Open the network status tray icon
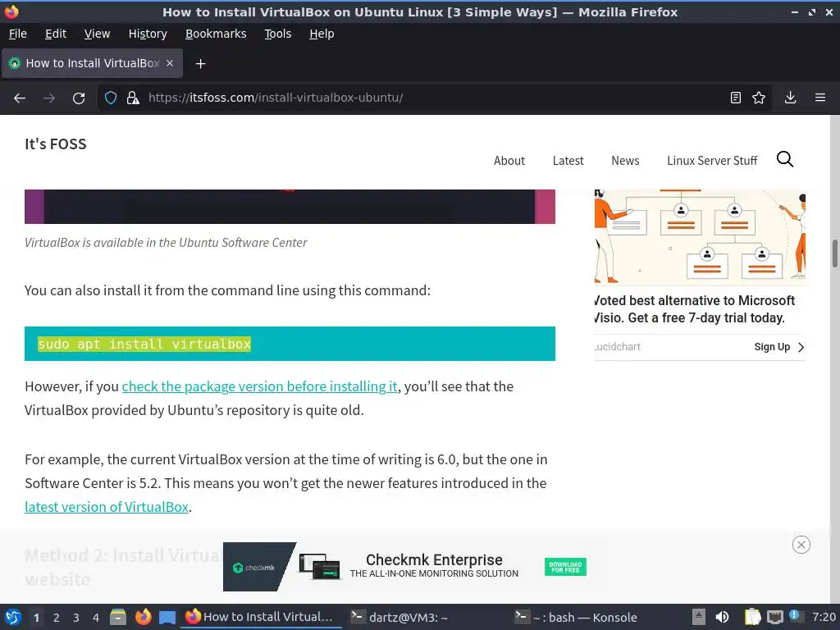The height and width of the screenshot is (630, 840). [x=774, y=617]
